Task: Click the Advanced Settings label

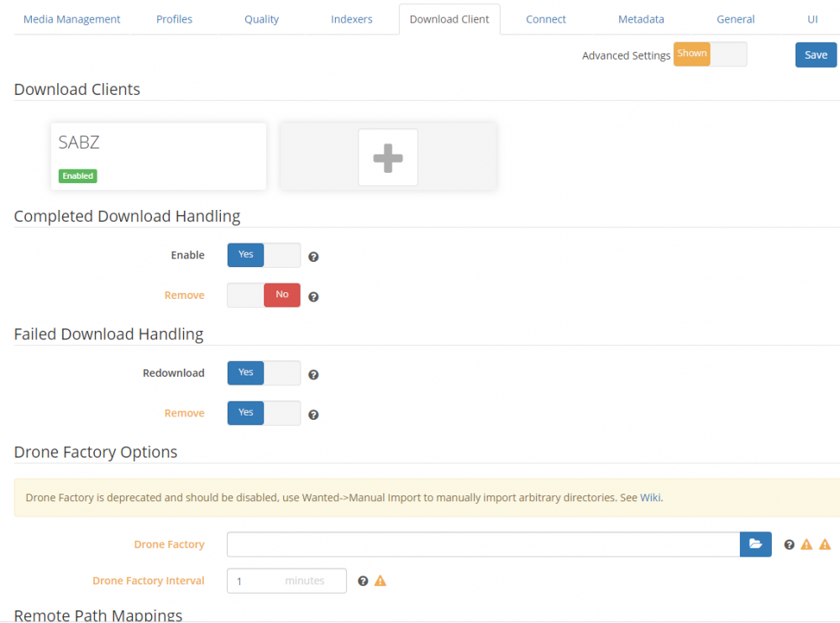Action: click(x=627, y=55)
